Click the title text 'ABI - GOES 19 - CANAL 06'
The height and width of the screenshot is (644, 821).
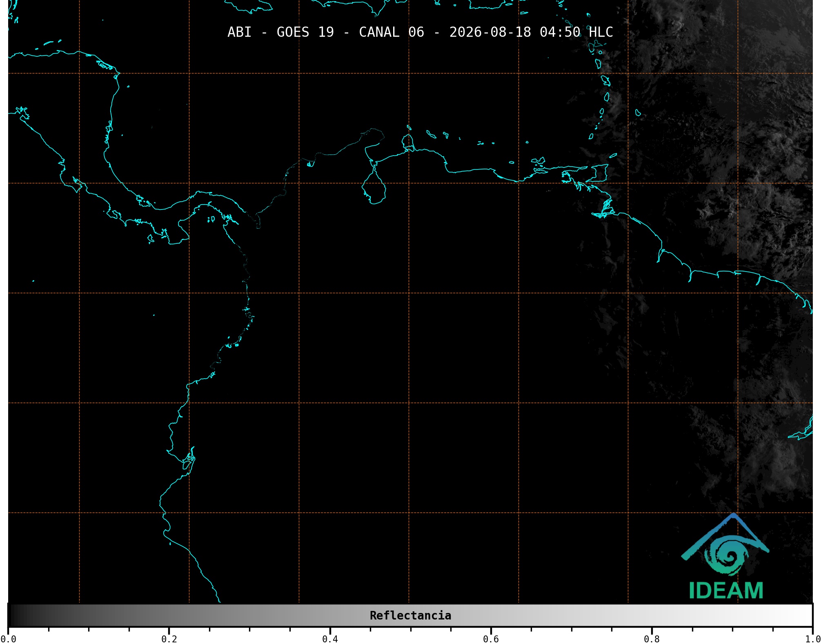[326, 32]
